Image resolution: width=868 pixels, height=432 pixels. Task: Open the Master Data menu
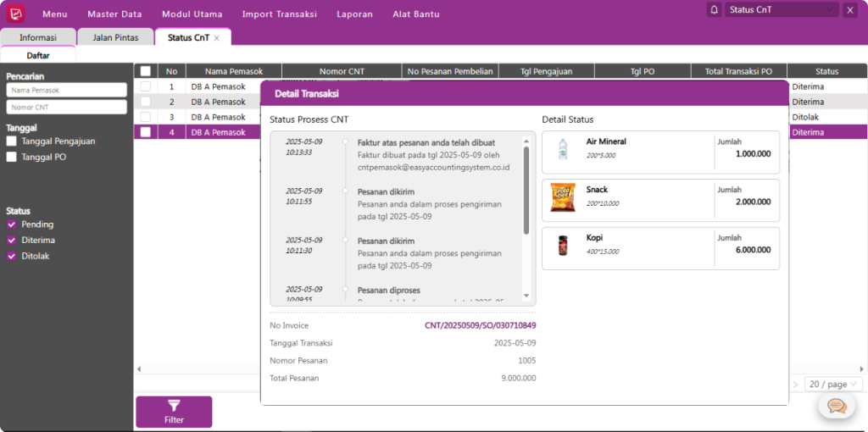click(114, 14)
